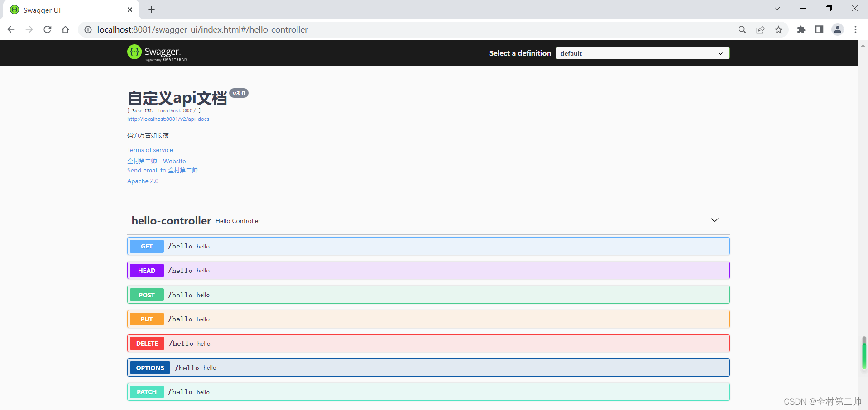Expand the OPTIONS /hello operation

428,367
